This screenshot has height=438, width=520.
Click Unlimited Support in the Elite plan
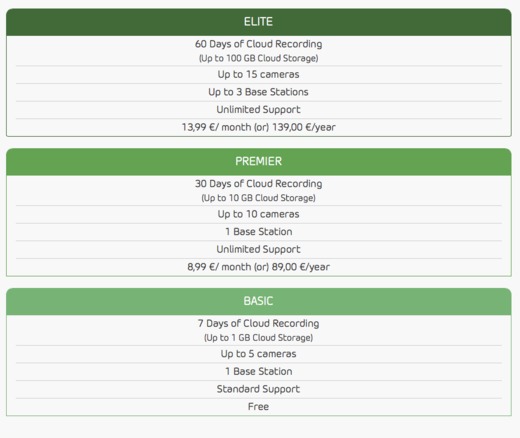click(x=259, y=110)
